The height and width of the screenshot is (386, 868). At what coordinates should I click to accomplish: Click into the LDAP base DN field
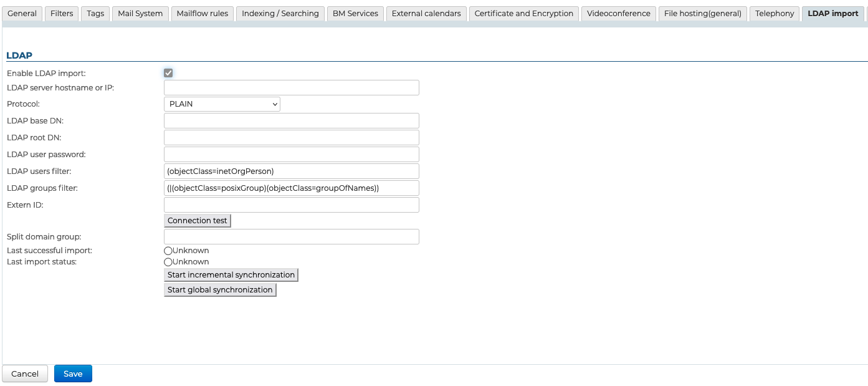(x=291, y=121)
